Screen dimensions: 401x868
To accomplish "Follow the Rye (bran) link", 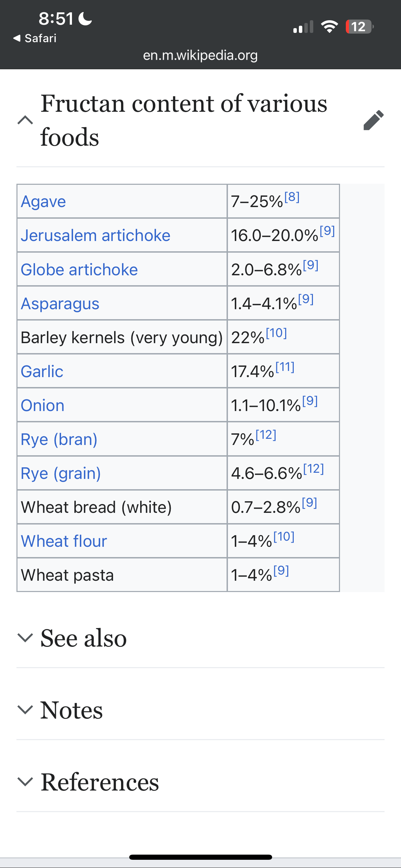I will tap(59, 439).
